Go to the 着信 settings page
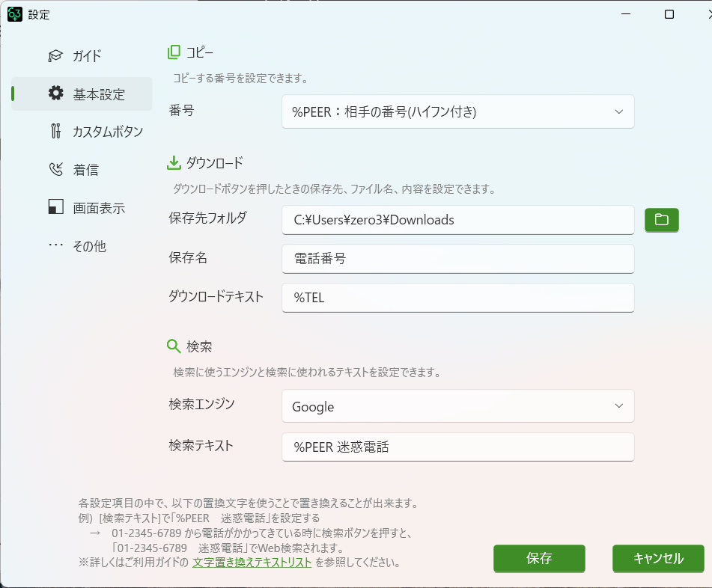 [85, 170]
